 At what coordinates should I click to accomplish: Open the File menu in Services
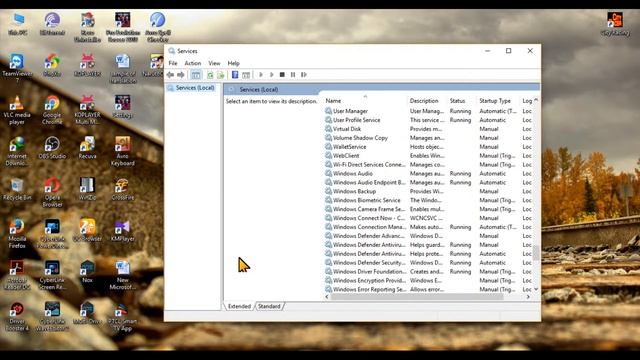[x=173, y=63]
